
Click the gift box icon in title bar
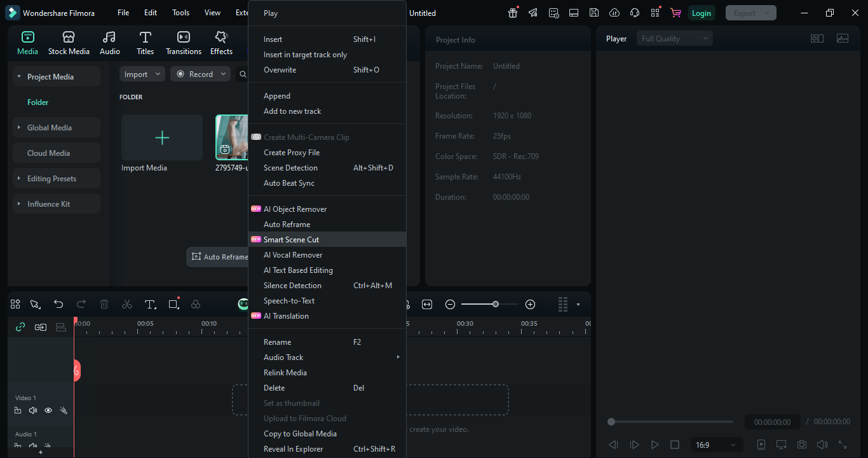click(513, 13)
